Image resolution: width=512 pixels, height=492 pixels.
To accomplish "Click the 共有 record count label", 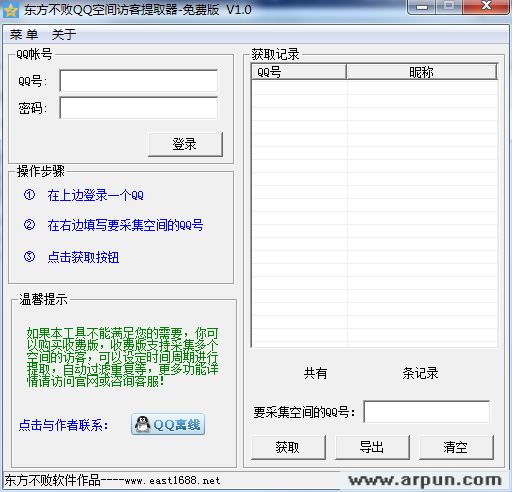I will click(x=315, y=373).
